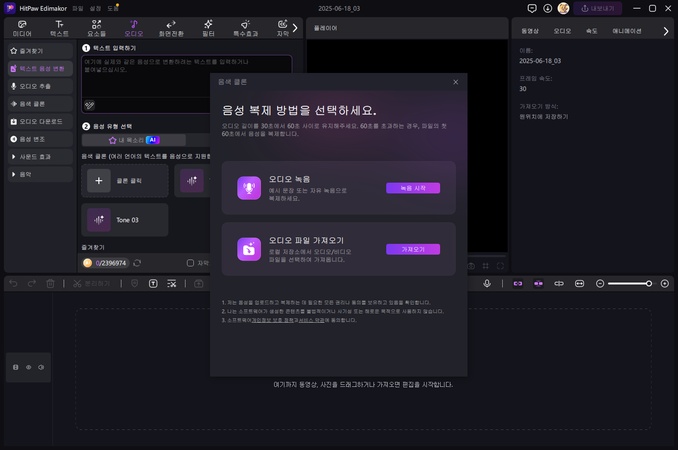The image size is (678, 450).
Task: Select 음성 변조 sidebar item
Action: (x=40, y=139)
